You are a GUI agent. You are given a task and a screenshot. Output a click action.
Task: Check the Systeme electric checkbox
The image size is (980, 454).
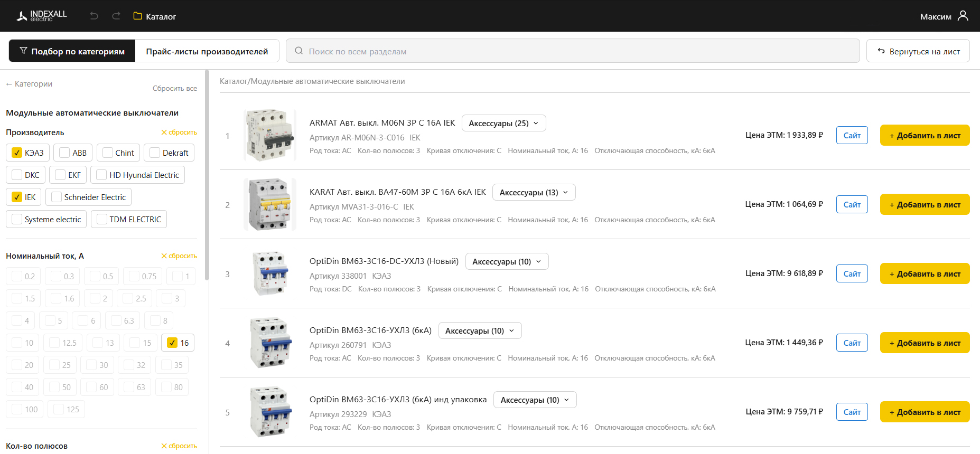pos(17,219)
